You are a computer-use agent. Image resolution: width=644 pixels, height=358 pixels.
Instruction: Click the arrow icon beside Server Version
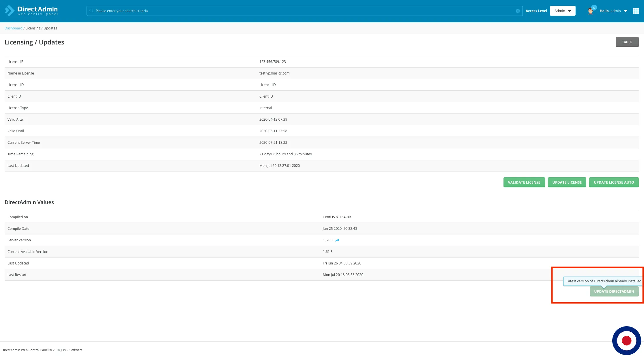[337, 240]
